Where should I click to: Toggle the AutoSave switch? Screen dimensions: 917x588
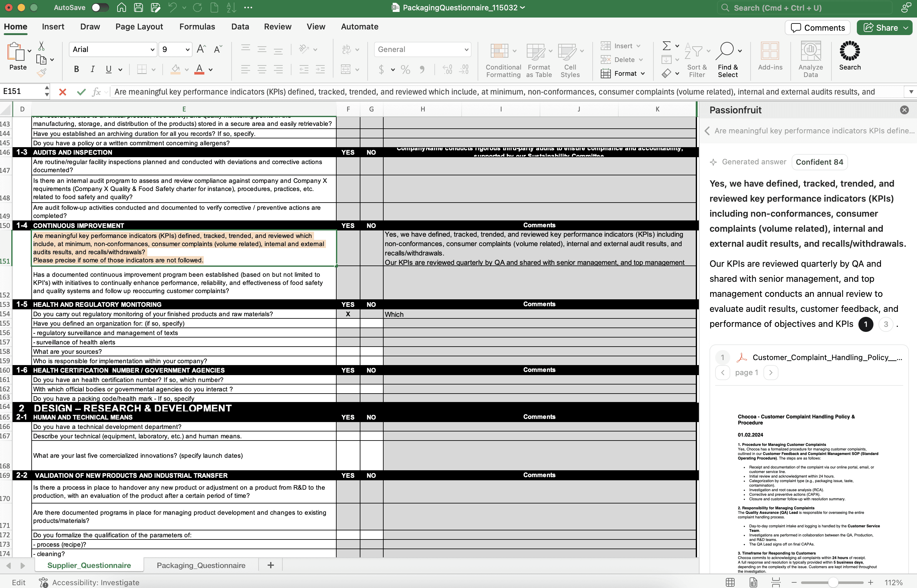coord(100,8)
